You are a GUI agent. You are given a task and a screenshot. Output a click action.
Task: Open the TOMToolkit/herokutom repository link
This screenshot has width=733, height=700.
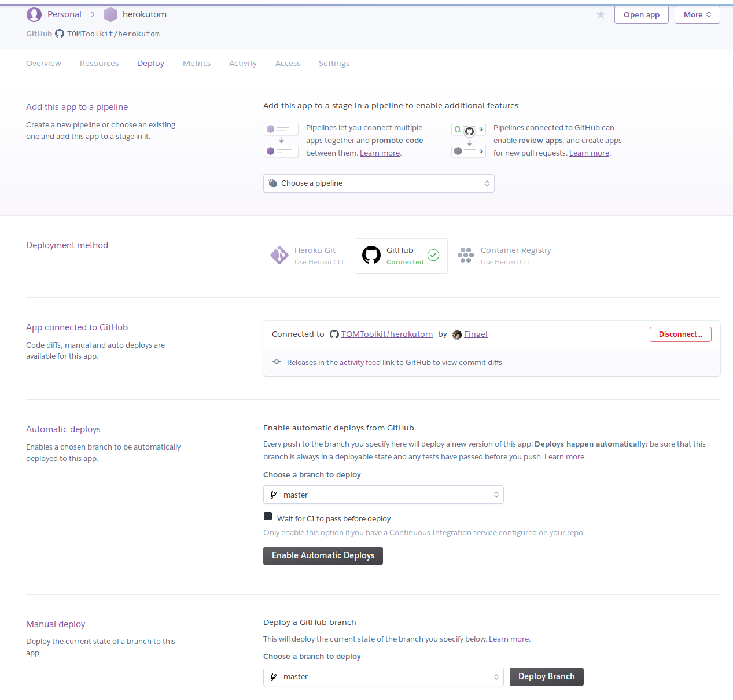[387, 334]
